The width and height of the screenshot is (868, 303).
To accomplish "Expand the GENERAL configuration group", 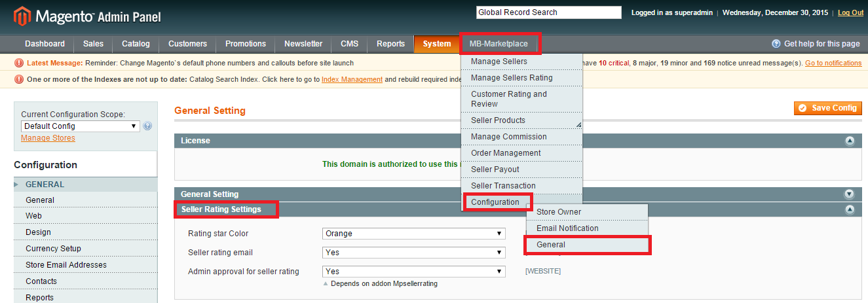I will 85,185.
